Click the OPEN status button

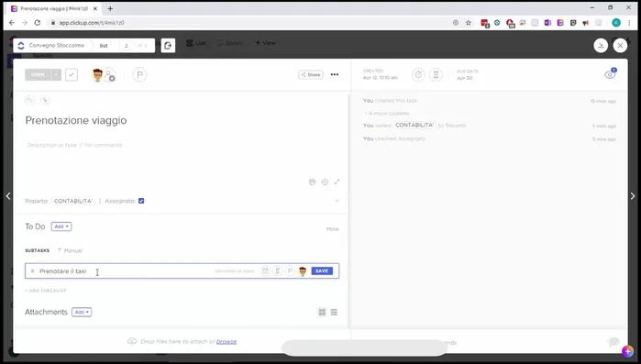pos(38,75)
